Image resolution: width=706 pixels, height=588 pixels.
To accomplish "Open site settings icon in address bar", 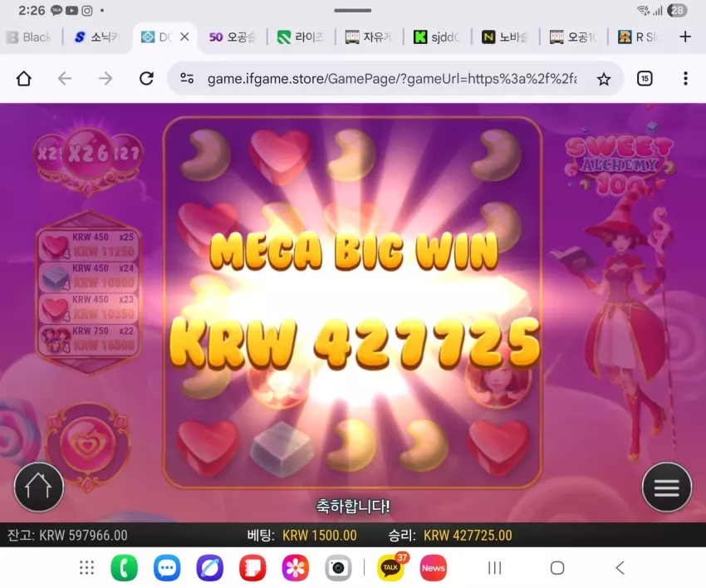I will pos(187,78).
